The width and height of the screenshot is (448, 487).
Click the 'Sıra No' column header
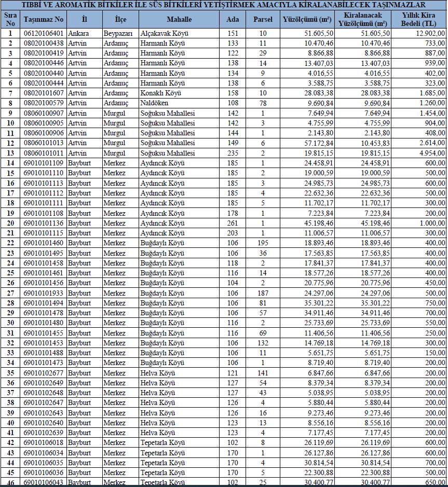10,19
